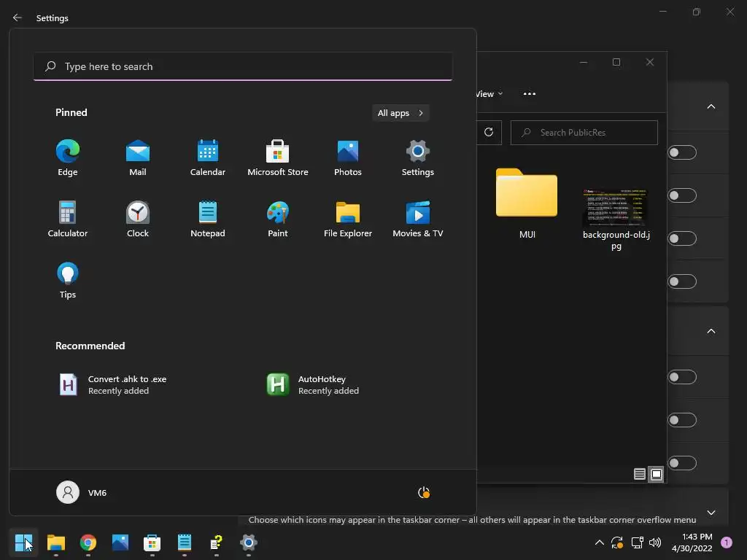Expand the taskbar corner overflow section
Viewport: 747px width, 560px height.
[x=711, y=513]
